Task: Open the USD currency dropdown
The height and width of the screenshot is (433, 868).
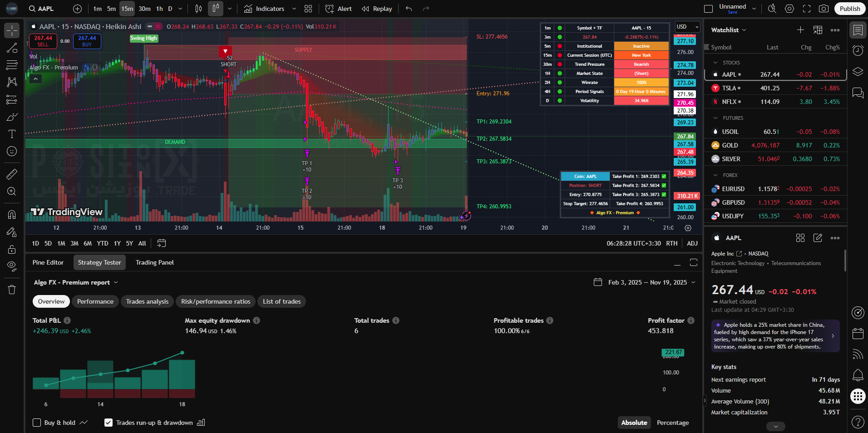Action: 687,27
